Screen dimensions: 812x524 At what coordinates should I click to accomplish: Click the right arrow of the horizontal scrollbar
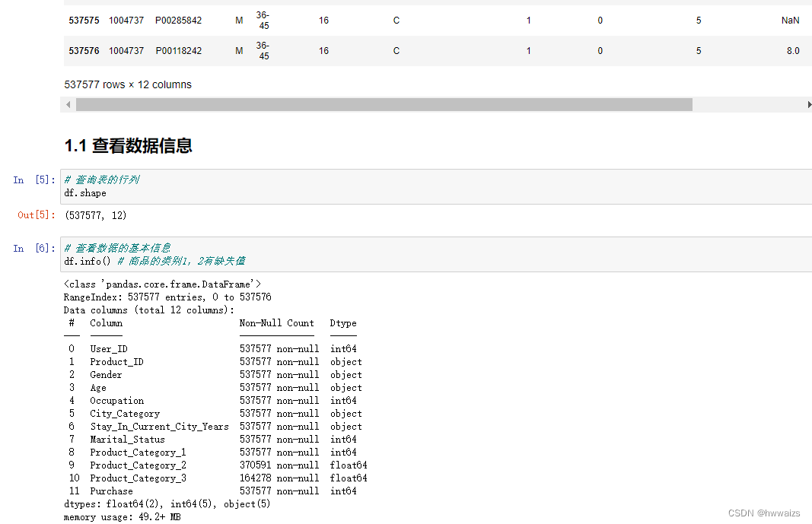pos(809,104)
